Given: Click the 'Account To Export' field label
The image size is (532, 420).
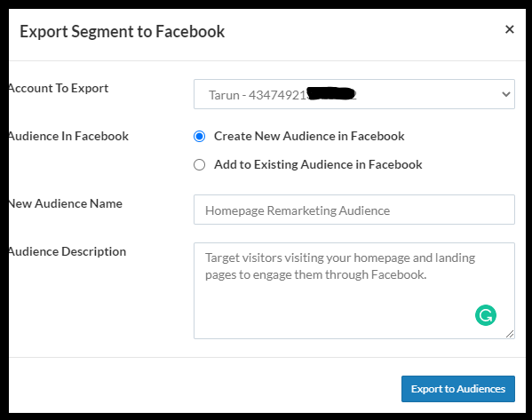Looking at the screenshot, I should (59, 88).
